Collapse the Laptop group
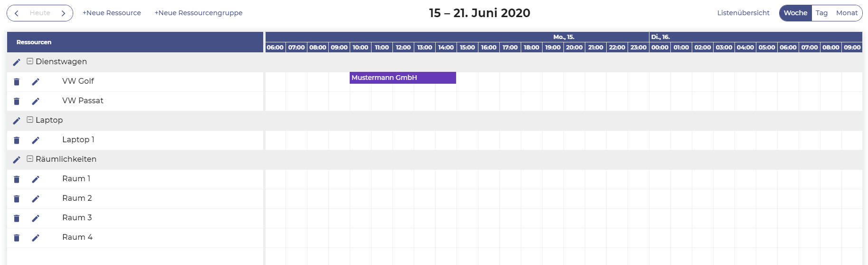868x265 pixels. pyautogui.click(x=30, y=120)
